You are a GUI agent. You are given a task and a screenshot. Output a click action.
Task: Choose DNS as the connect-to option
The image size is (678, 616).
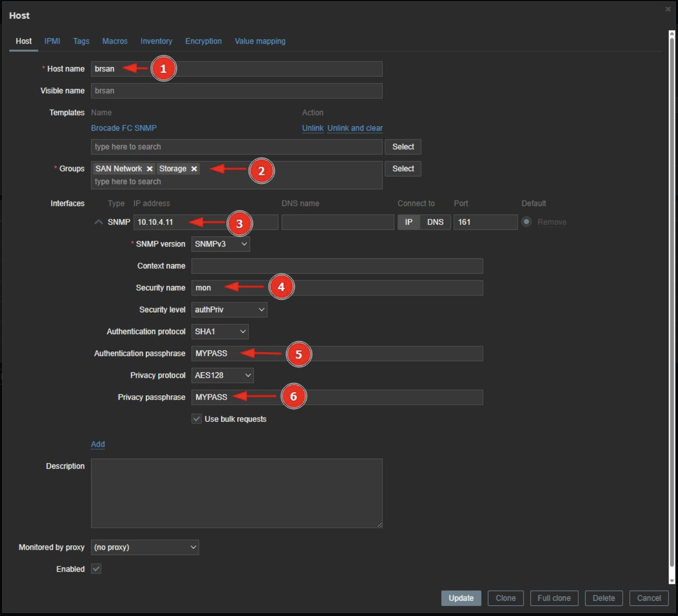(435, 222)
